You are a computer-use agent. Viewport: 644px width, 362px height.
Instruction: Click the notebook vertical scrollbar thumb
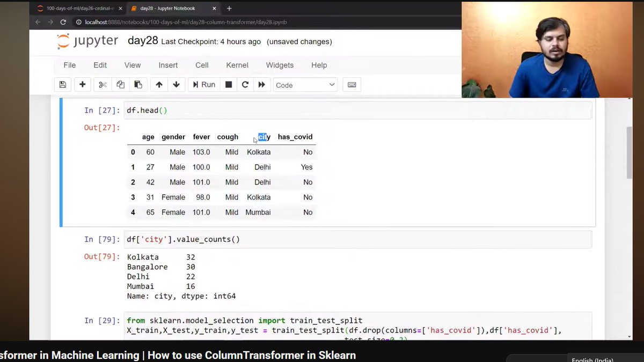(x=630, y=153)
